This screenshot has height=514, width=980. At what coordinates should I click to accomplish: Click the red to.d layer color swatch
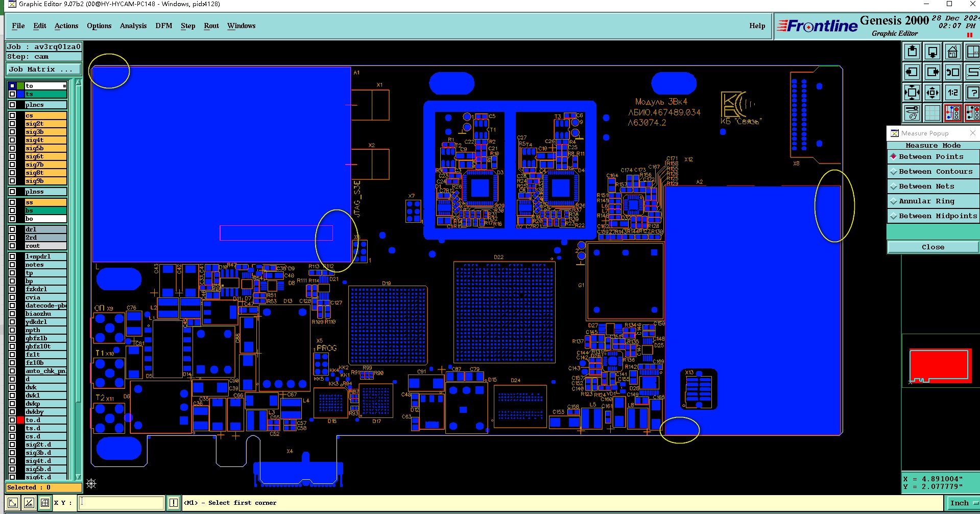point(20,420)
